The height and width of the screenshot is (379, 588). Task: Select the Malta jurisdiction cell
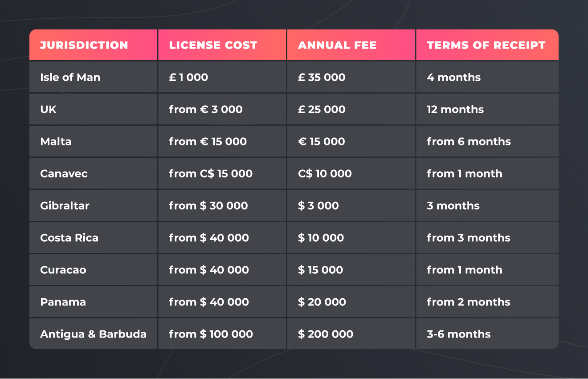(x=93, y=141)
